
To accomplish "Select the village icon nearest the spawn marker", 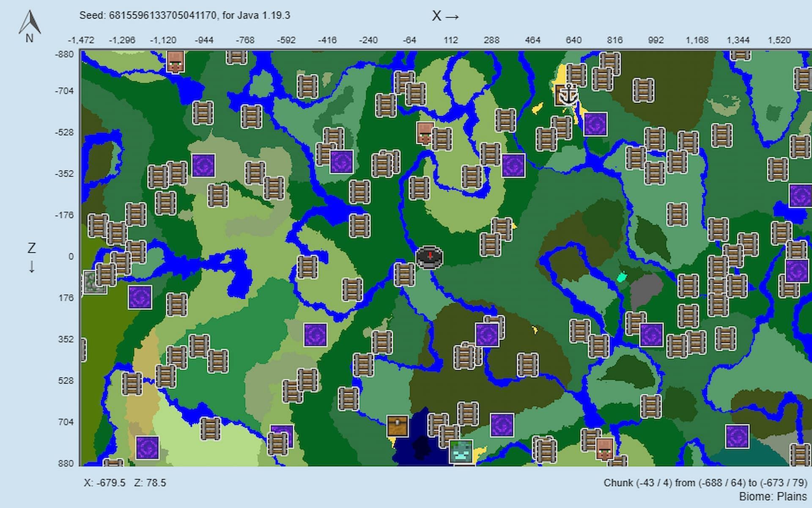I will point(425,133).
